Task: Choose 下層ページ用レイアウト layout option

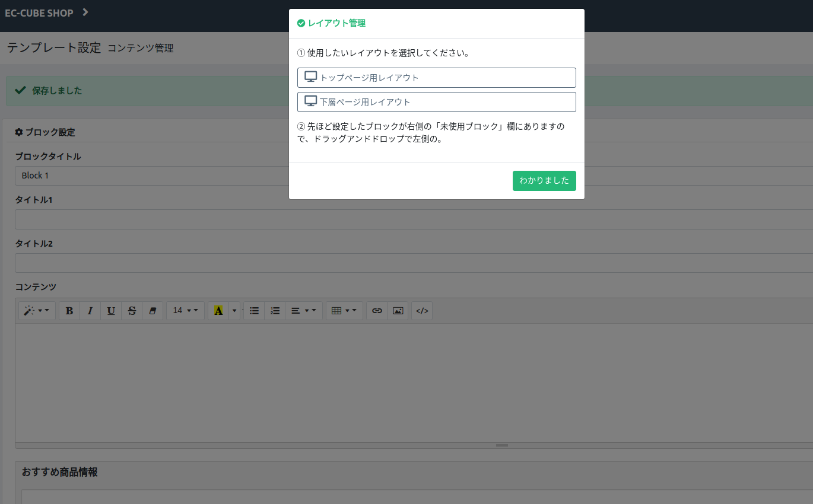Action: pyautogui.click(x=436, y=102)
